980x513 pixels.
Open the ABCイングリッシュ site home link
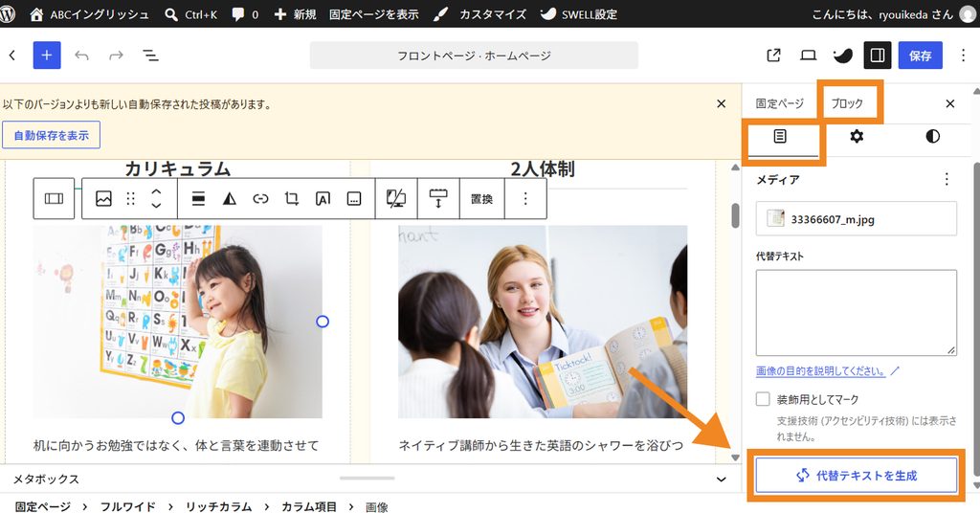pyautogui.click(x=89, y=13)
